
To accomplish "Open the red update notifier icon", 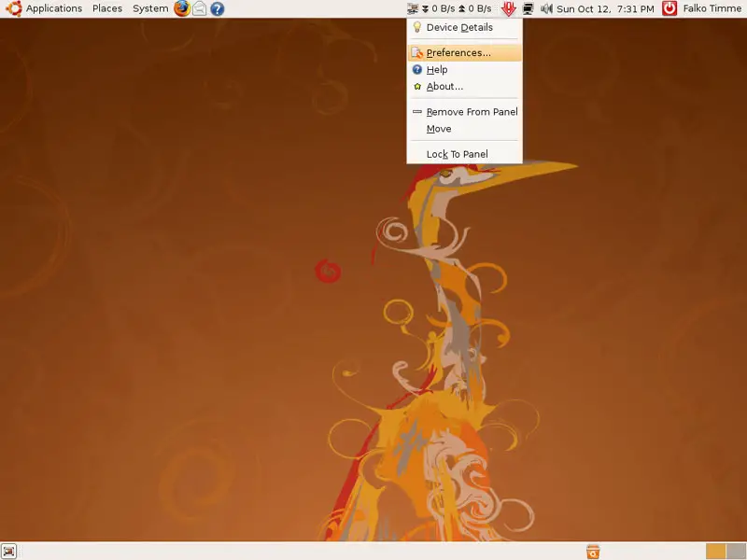I will (x=508, y=8).
